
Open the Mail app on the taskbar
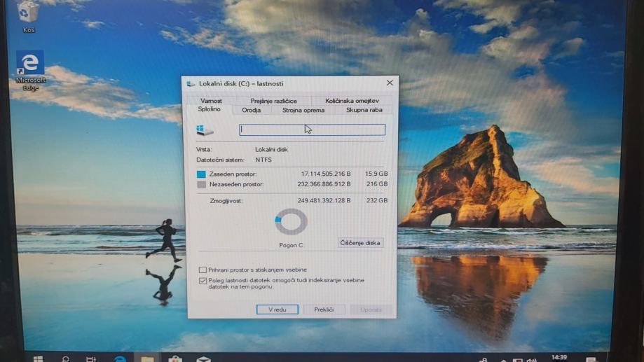tap(203, 358)
